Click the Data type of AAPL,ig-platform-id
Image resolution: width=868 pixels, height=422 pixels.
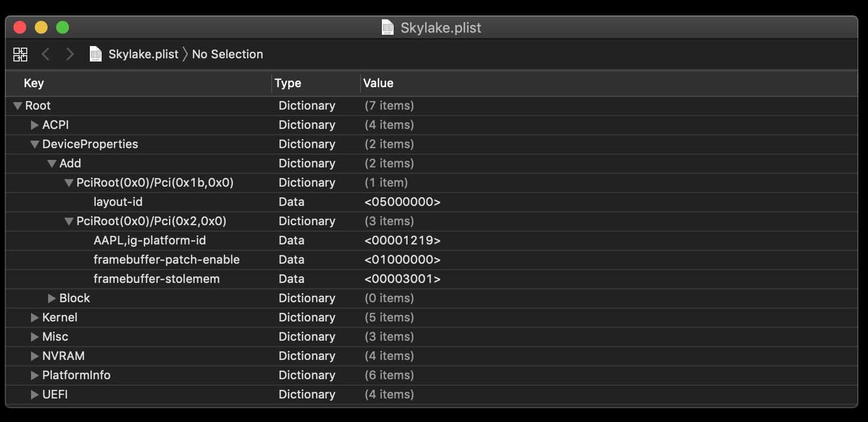pyautogui.click(x=291, y=240)
